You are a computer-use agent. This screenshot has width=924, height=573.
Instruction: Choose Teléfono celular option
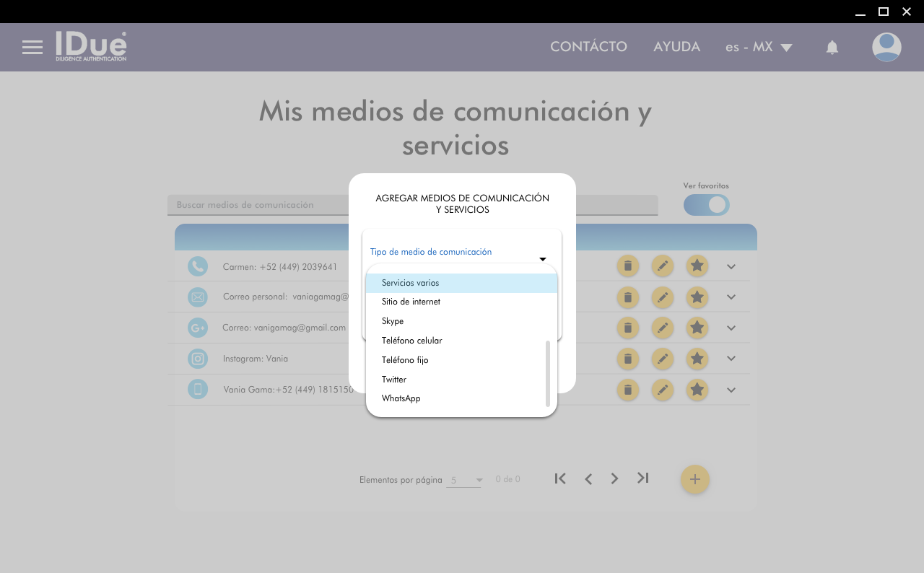click(x=411, y=341)
